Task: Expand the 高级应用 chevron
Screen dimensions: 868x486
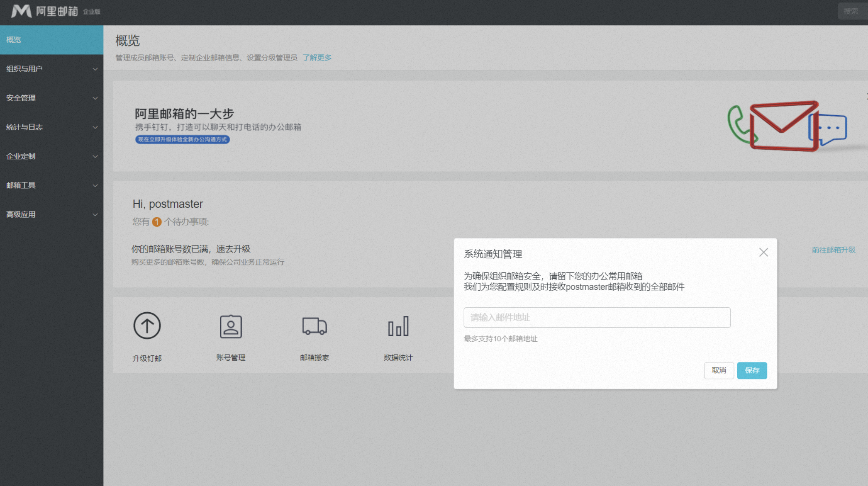Action: coord(95,214)
